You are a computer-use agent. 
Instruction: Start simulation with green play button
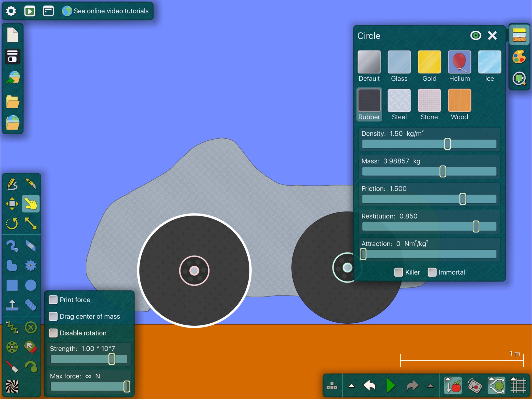point(390,386)
